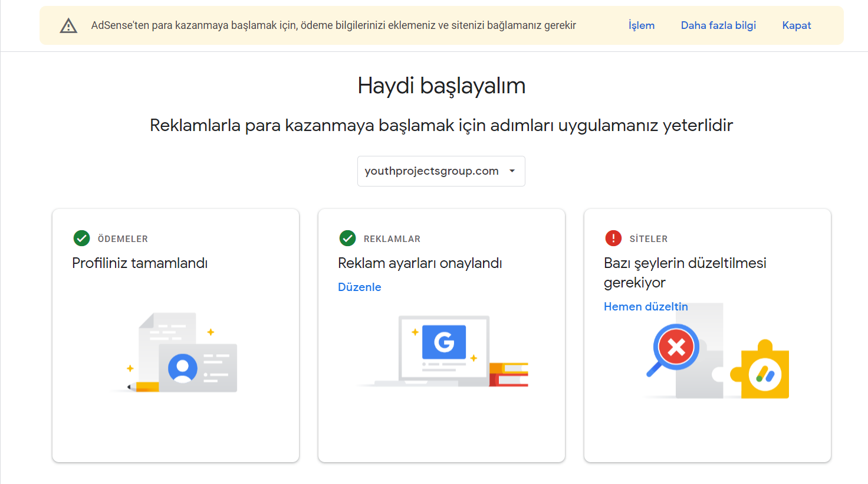Click the yellow AdSense puzzle piece icon
Viewport: 868px width, 484px height.
coord(760,371)
